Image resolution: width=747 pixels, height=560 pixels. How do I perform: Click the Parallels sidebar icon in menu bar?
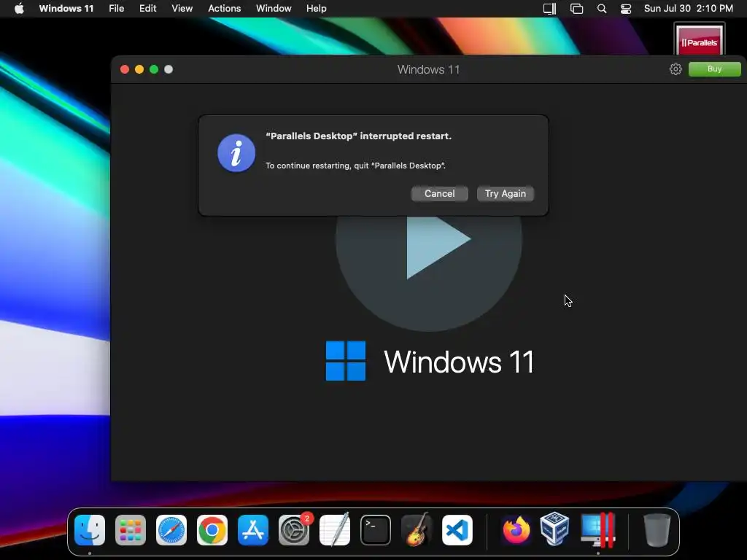(550, 9)
